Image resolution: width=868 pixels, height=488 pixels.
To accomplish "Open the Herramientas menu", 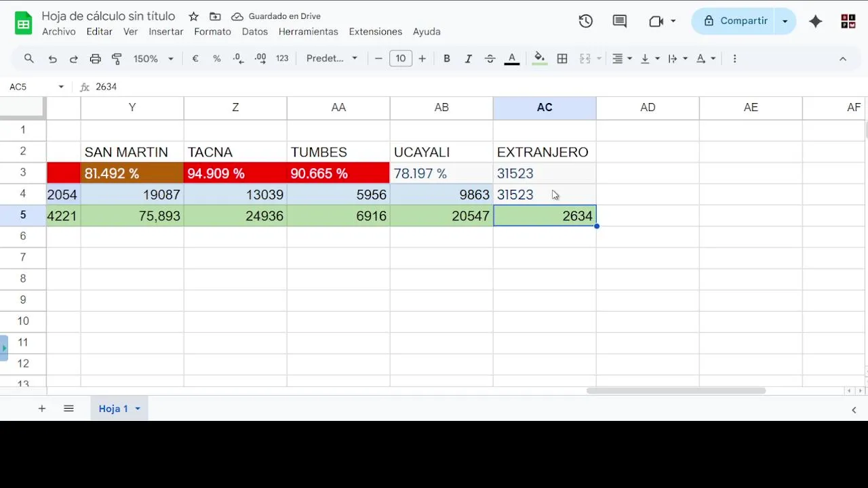I will [x=308, y=32].
